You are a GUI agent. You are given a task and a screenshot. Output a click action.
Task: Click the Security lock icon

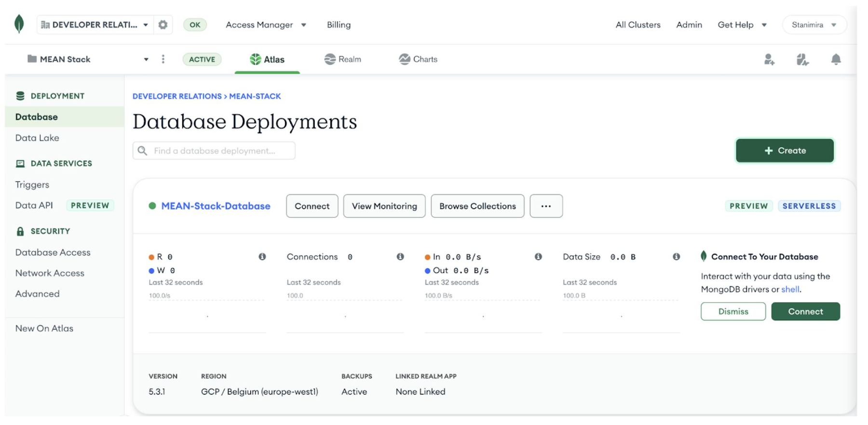(20, 231)
